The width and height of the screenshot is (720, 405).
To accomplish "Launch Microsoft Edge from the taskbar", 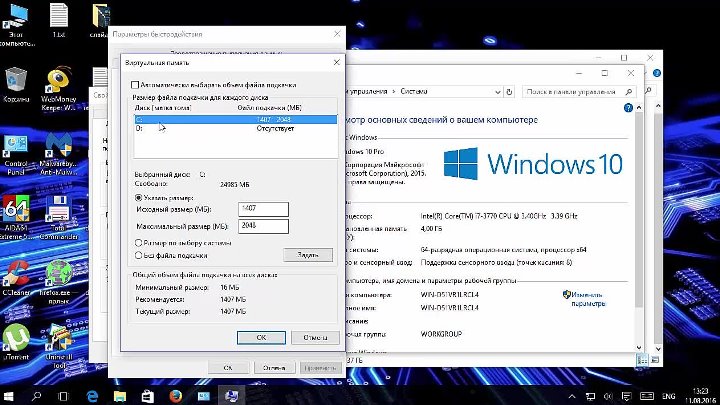I will pyautogui.click(x=92, y=396).
